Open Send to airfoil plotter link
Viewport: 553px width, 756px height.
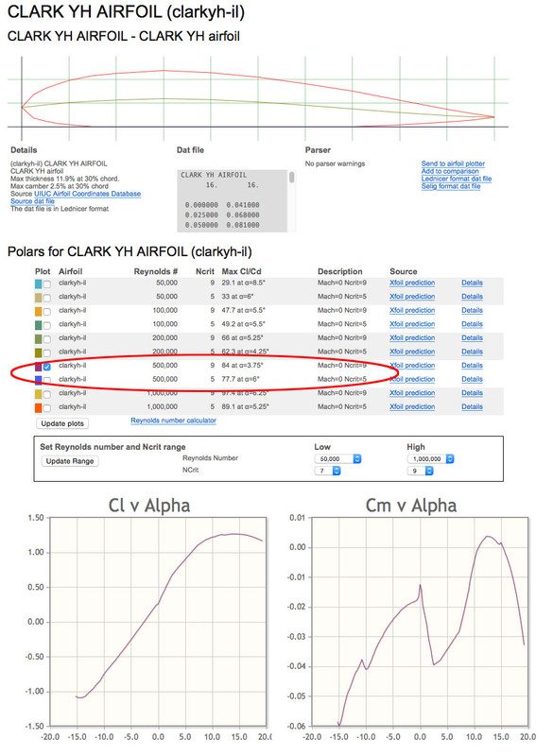point(453,163)
